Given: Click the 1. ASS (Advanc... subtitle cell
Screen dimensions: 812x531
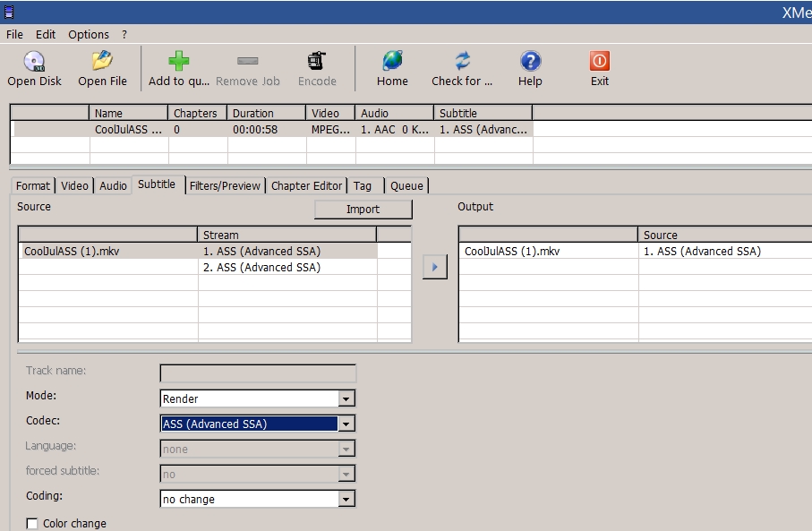Looking at the screenshot, I should (x=483, y=130).
